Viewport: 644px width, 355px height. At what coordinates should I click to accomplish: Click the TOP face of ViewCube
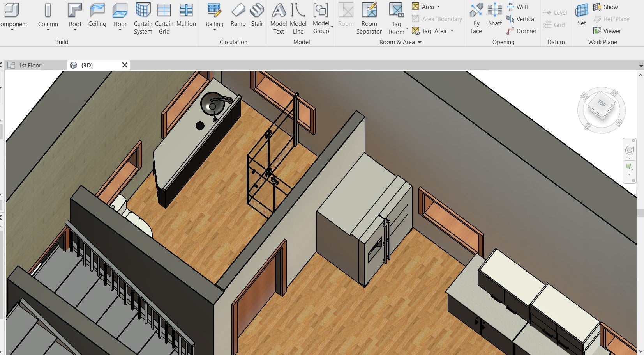(x=602, y=104)
